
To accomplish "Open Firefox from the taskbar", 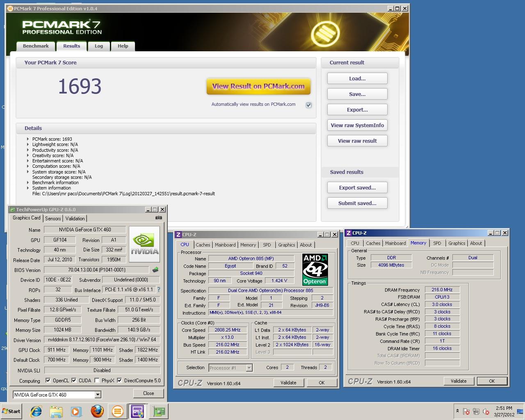I will click(x=97, y=411).
